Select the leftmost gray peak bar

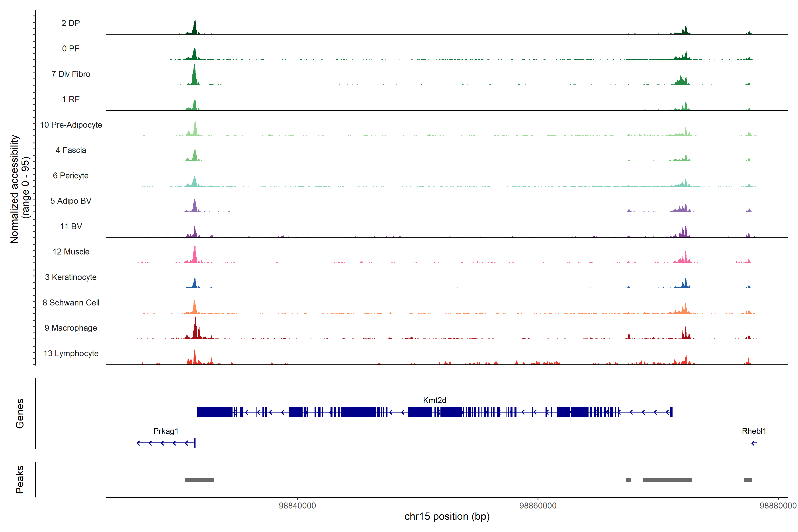point(199,480)
